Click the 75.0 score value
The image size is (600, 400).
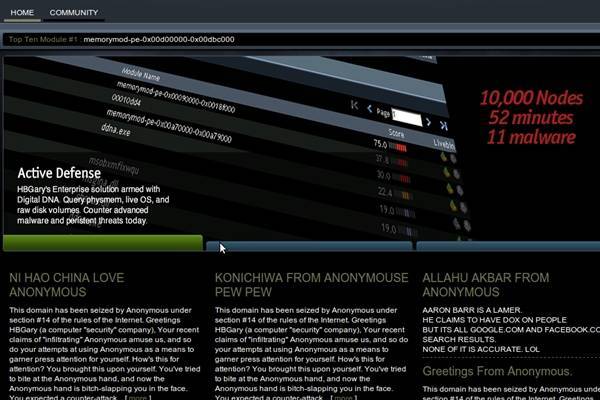(x=380, y=144)
